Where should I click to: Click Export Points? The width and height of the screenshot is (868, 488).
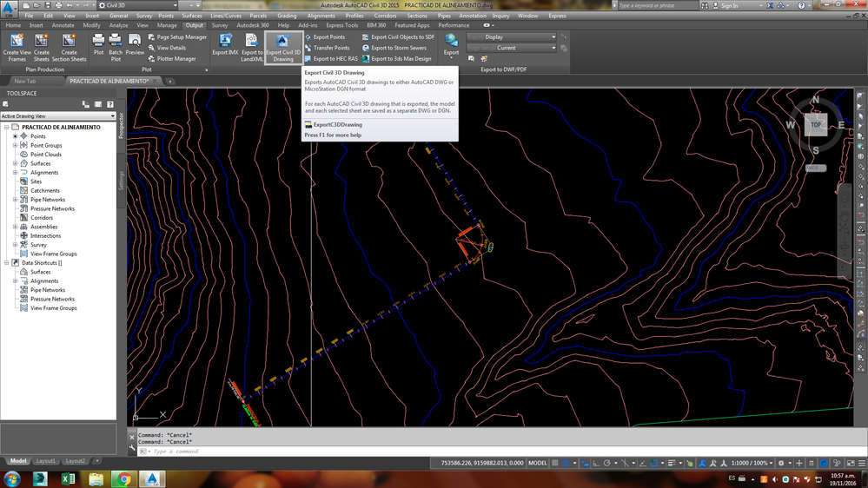(326, 37)
